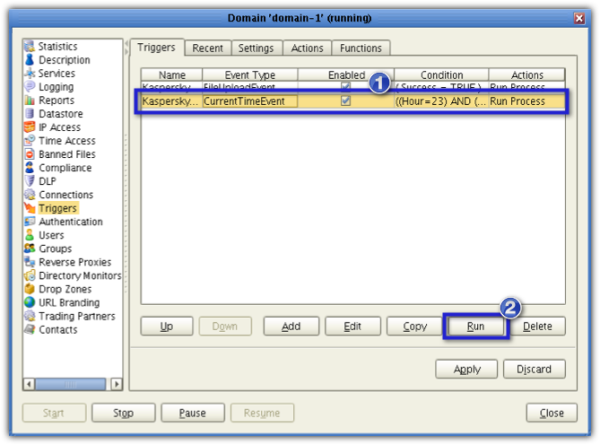Switch to the Actions tab
The image size is (600, 445).
point(307,48)
